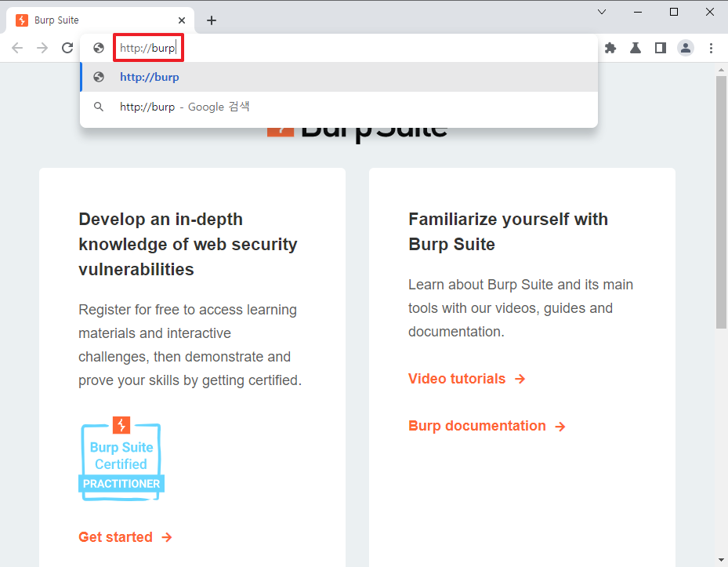Viewport: 728px width, 567px height.
Task: Click the globe icon in address bar
Action: coord(99,48)
